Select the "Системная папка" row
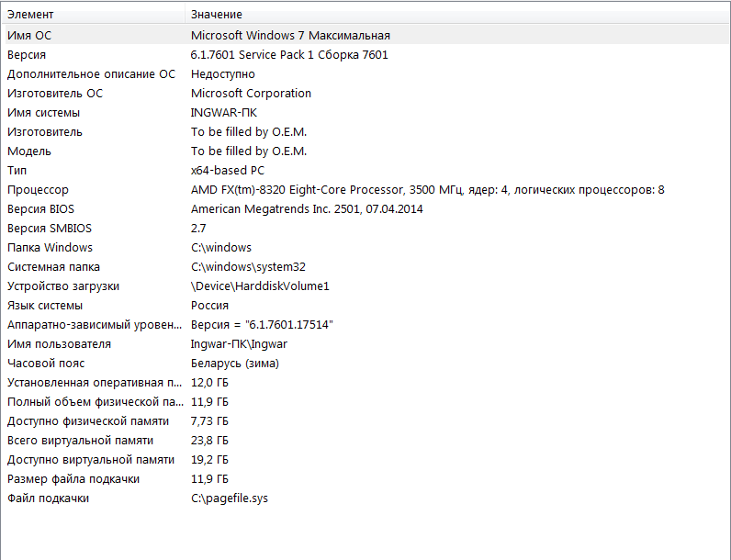 (x=53, y=266)
